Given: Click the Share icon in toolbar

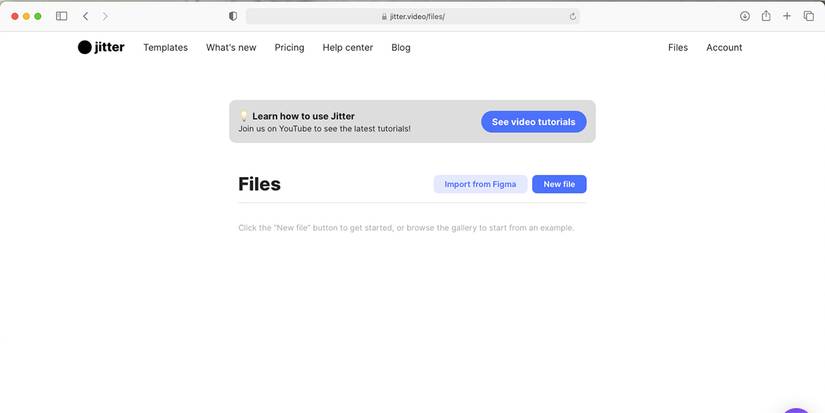Looking at the screenshot, I should [766, 16].
